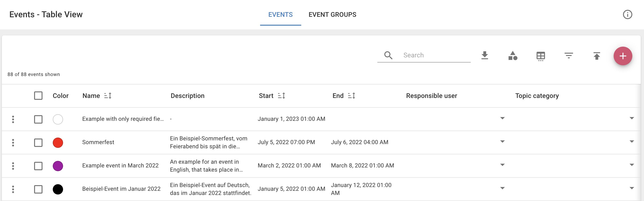Click 'January 1, 2023 01:00 AM' start cell
644x201 pixels.
(x=291, y=119)
